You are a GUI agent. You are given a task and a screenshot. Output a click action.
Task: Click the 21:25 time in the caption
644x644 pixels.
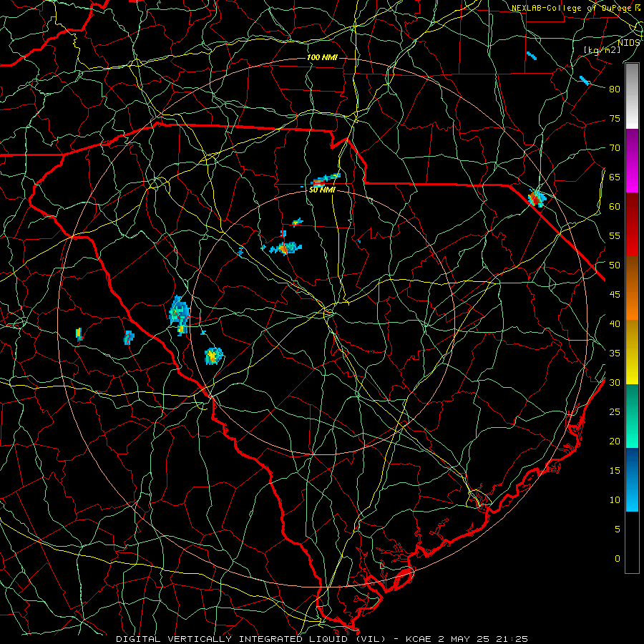pos(512,639)
